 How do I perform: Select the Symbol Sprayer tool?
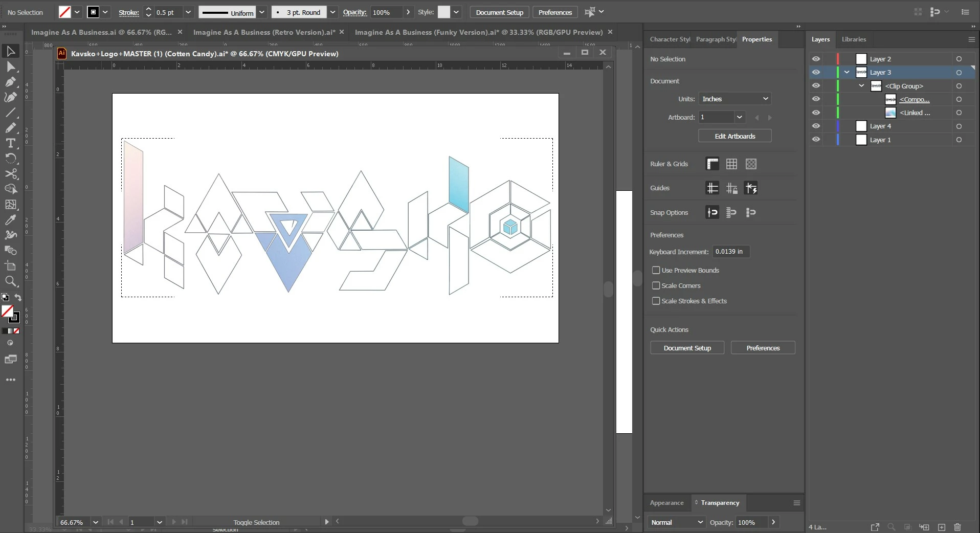(11, 235)
